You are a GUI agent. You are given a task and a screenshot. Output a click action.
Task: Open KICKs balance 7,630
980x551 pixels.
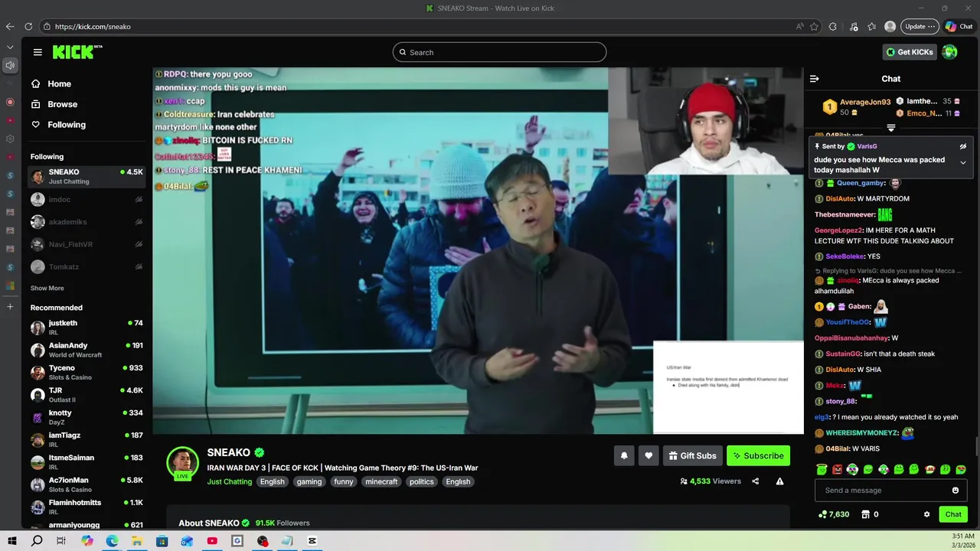(834, 514)
